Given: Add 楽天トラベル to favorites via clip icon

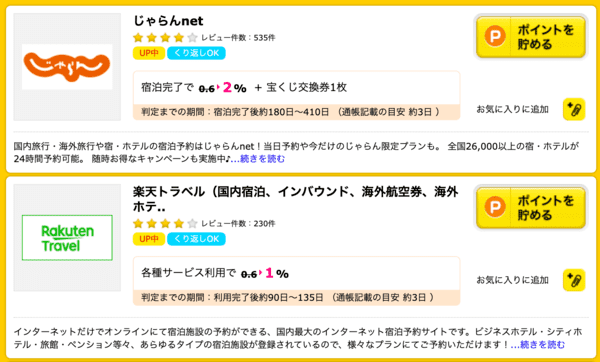Looking at the screenshot, I should coord(574,280).
